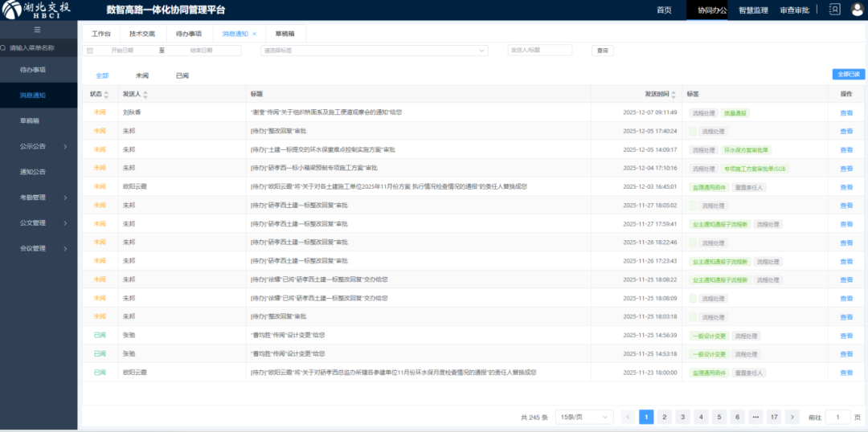Filter messages by 未阅 status

coord(142,75)
